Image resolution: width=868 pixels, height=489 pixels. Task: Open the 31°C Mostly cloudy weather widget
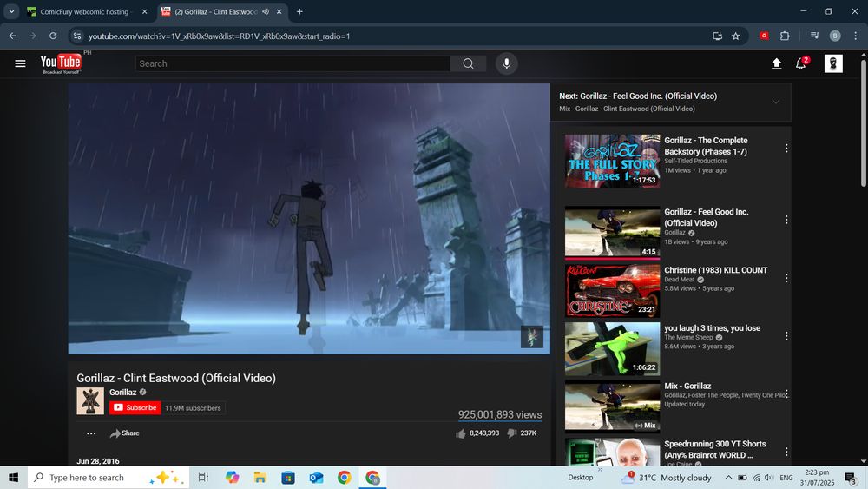666,478
